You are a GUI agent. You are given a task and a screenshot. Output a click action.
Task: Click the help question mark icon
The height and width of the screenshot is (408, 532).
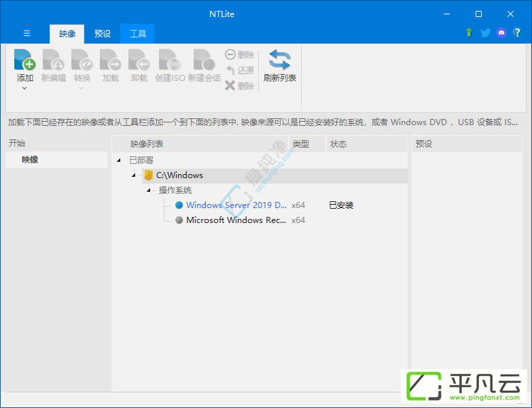click(x=517, y=33)
